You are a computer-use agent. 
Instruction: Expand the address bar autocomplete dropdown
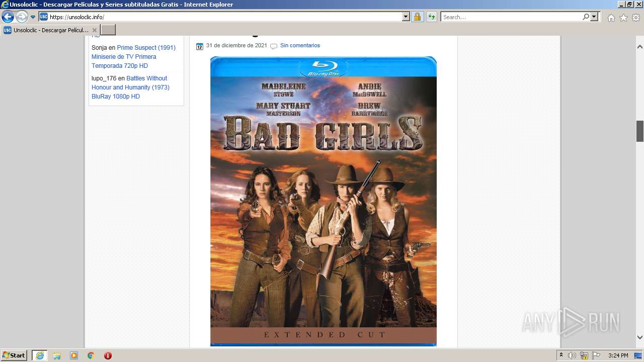coord(406,17)
